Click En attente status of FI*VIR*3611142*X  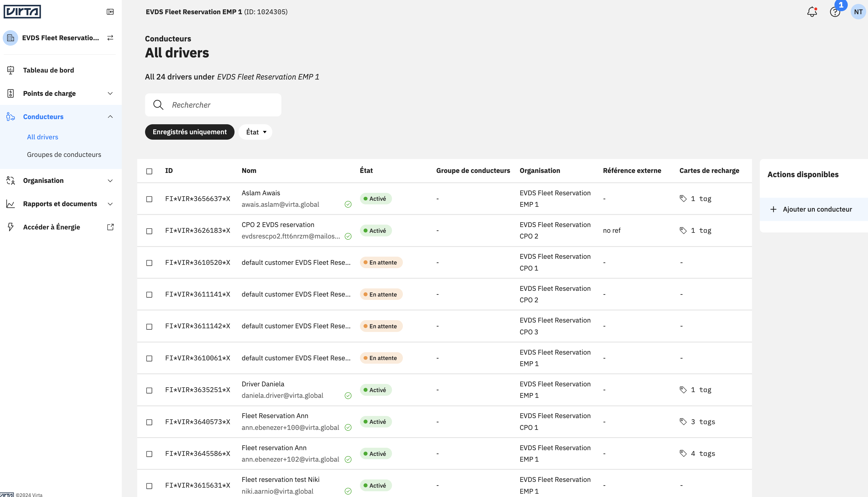click(381, 326)
